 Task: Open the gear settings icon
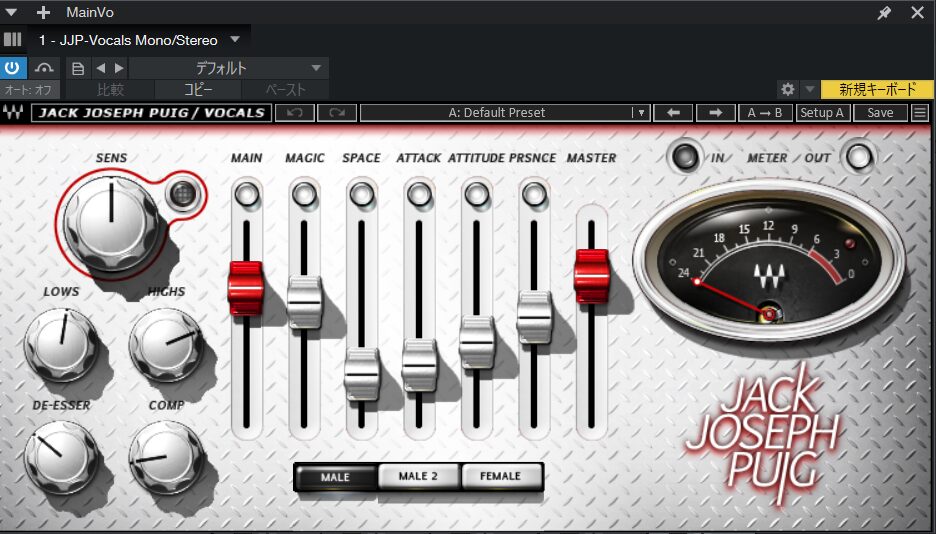coord(788,89)
